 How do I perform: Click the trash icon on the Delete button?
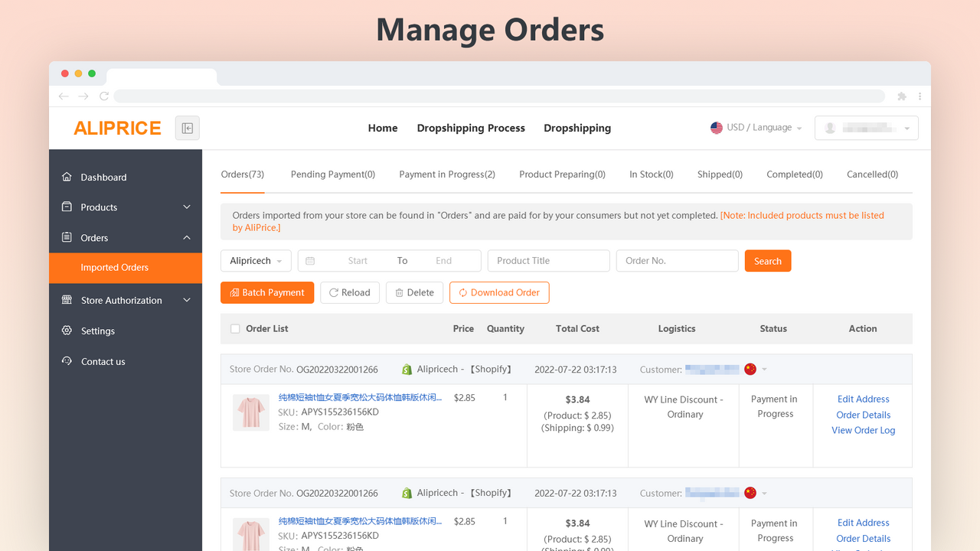pos(399,292)
